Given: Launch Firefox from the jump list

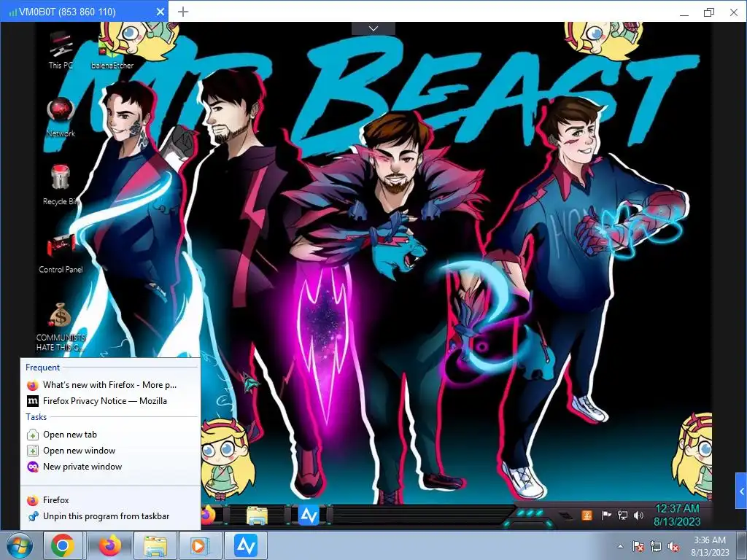Looking at the screenshot, I should pos(109,500).
